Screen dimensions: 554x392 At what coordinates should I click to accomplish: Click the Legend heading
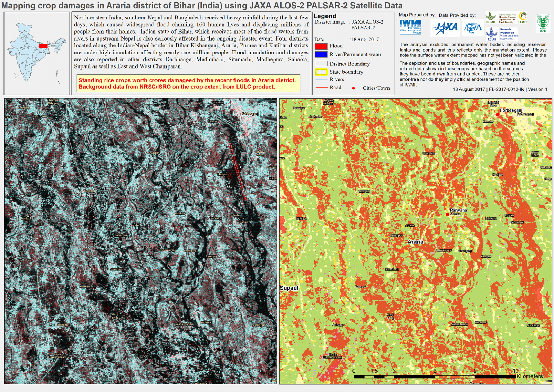click(x=325, y=16)
